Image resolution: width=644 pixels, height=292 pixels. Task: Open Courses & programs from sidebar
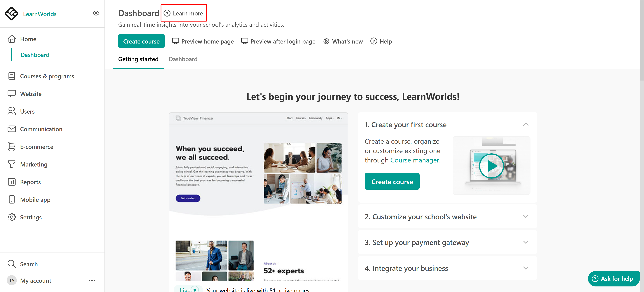[47, 76]
